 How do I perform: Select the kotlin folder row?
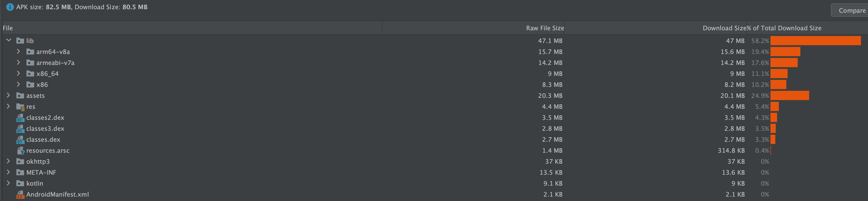434,183
